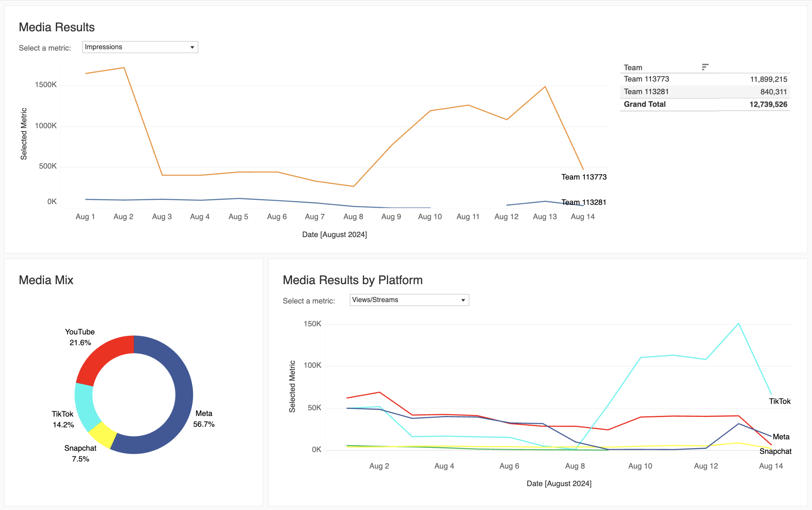The width and height of the screenshot is (812, 510).
Task: Click the sort icon beside Team header
Action: click(705, 67)
